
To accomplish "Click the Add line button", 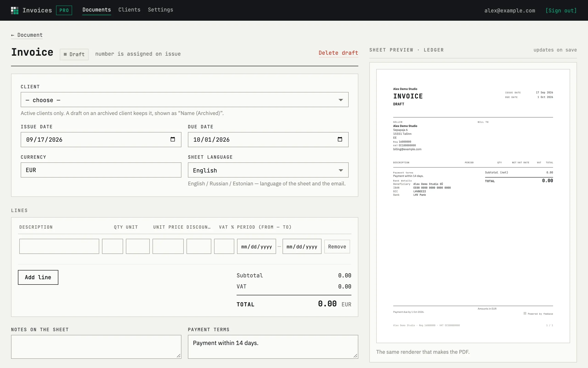I will tap(38, 277).
